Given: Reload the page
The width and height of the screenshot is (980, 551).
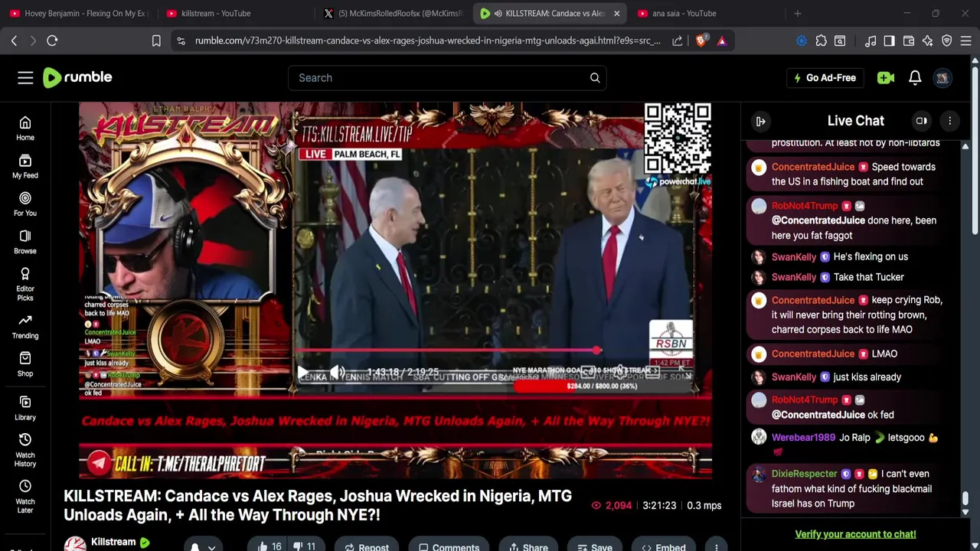Looking at the screenshot, I should (x=52, y=41).
